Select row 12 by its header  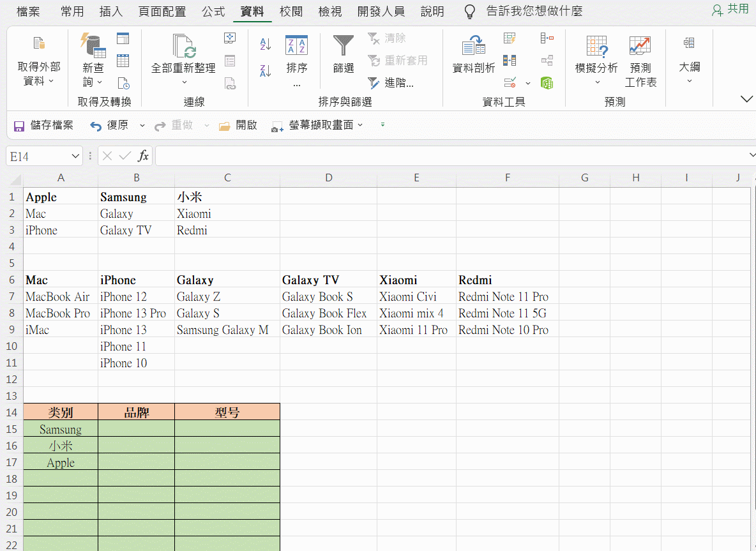pos(11,379)
